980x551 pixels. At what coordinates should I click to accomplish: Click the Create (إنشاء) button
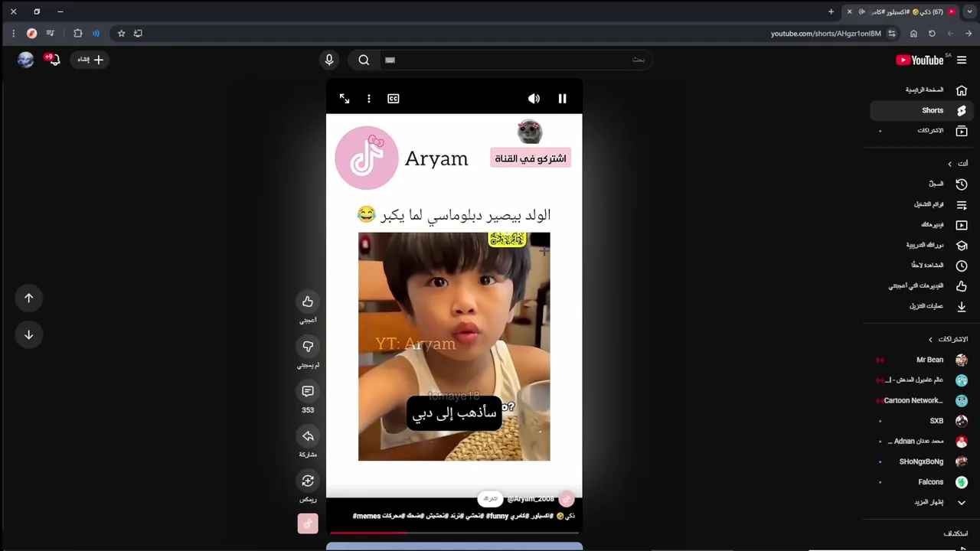tap(90, 60)
